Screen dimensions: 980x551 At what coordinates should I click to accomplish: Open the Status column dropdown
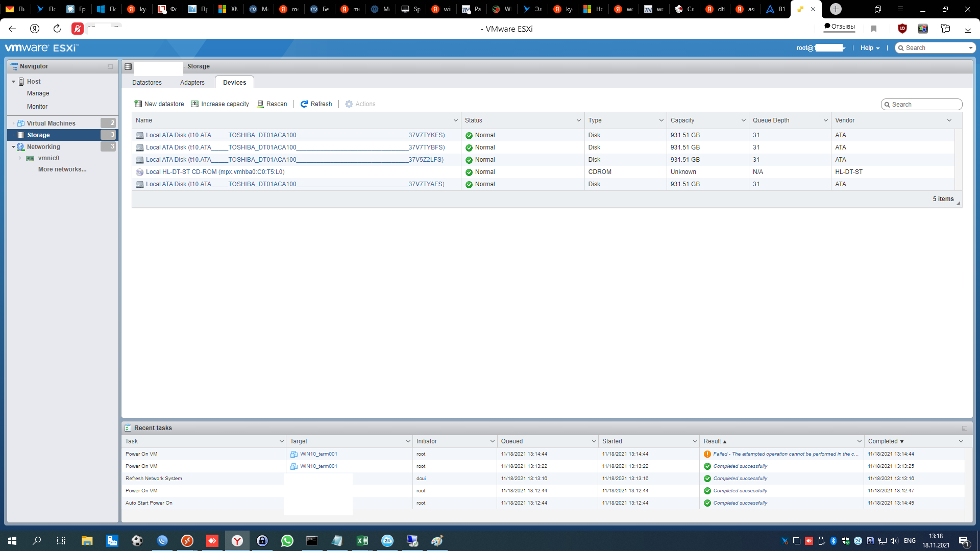click(x=579, y=121)
